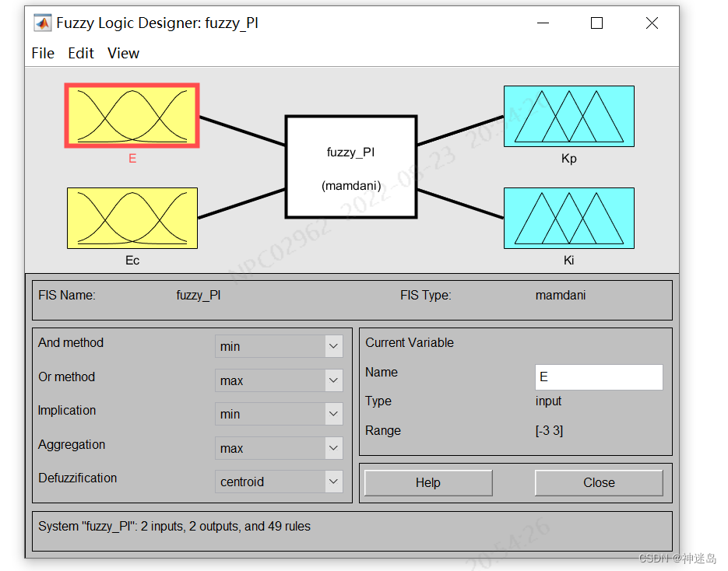Click the Ki label under output block
This screenshot has width=728, height=571.
click(x=568, y=261)
